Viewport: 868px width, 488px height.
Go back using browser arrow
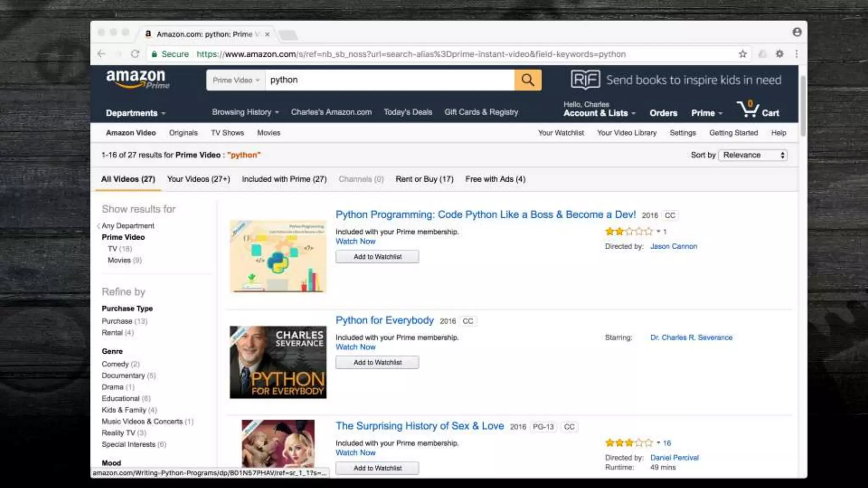(101, 54)
